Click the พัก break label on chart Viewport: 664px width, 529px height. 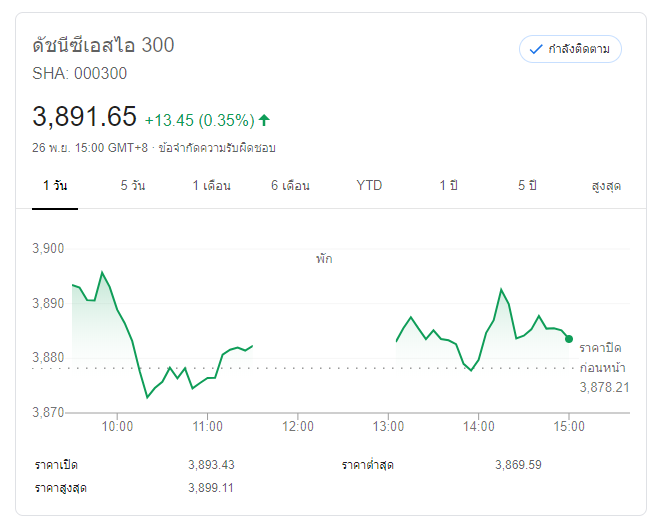pos(324,259)
